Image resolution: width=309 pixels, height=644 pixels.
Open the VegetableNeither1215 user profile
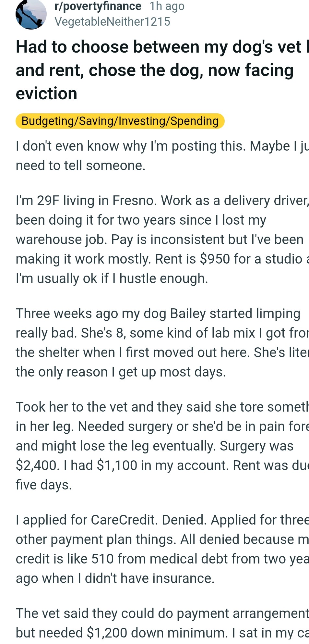[x=112, y=22]
